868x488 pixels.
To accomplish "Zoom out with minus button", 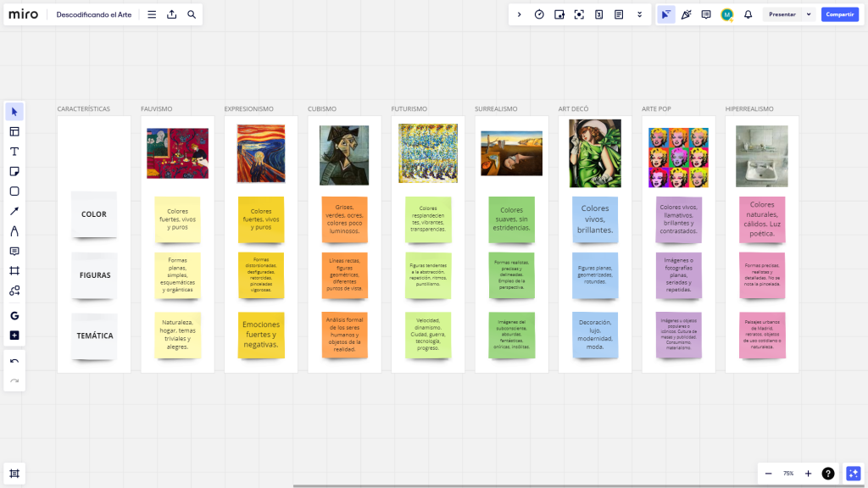I will pos(768,474).
